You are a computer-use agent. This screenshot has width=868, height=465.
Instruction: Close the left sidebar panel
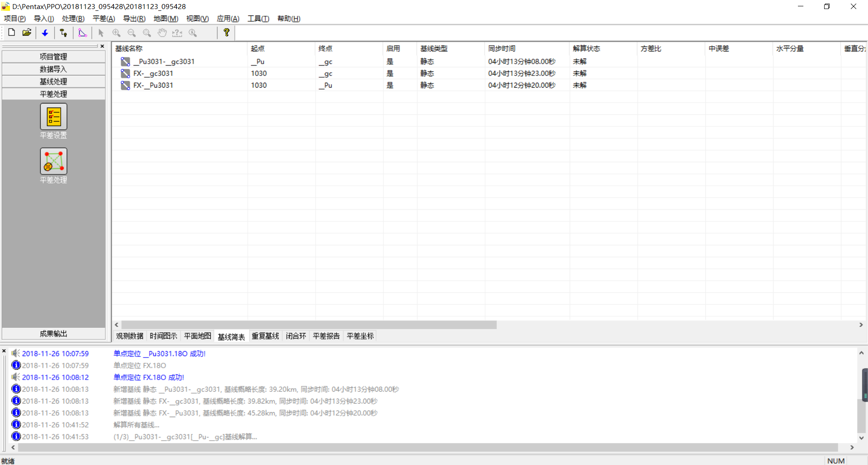102,46
